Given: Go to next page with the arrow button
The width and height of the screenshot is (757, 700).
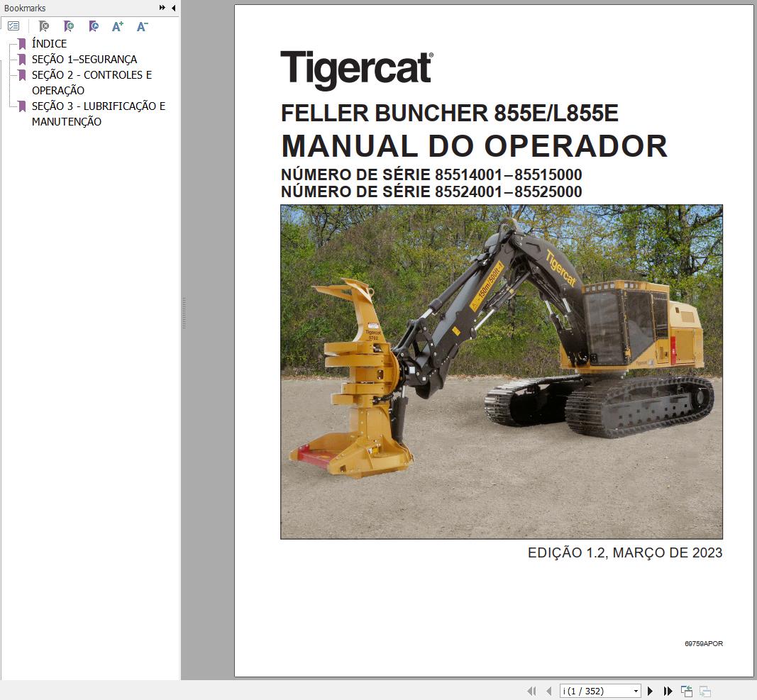Looking at the screenshot, I should pos(651,690).
